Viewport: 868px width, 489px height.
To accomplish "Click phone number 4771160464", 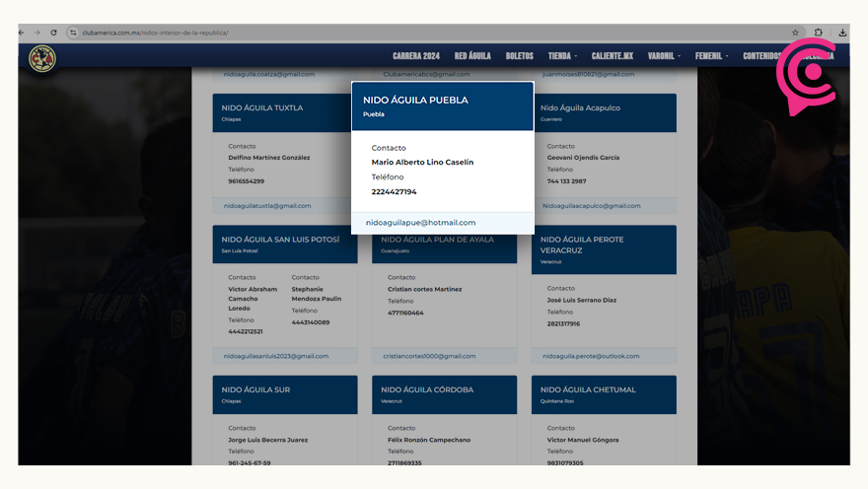I will (x=405, y=314).
